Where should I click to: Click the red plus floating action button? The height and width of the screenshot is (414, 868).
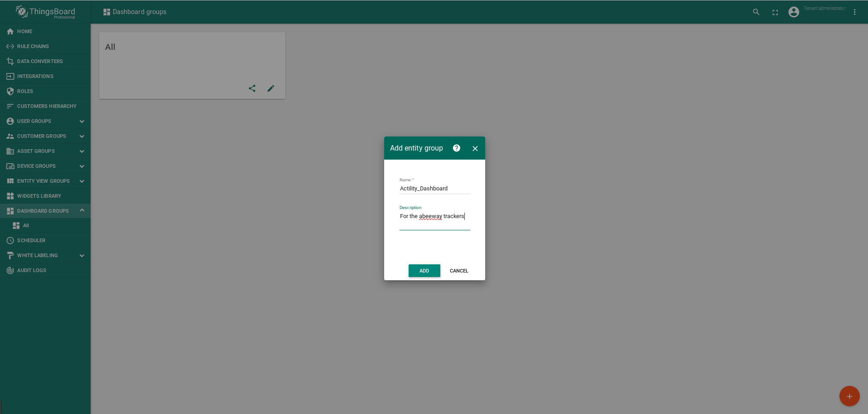[x=849, y=396]
